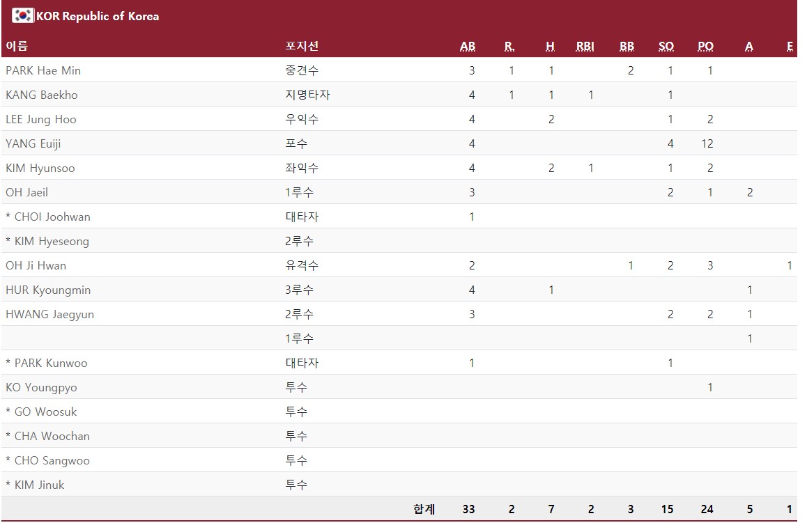Click CHOI Joohwan's AB value 1
The image size is (807, 532).
click(472, 217)
